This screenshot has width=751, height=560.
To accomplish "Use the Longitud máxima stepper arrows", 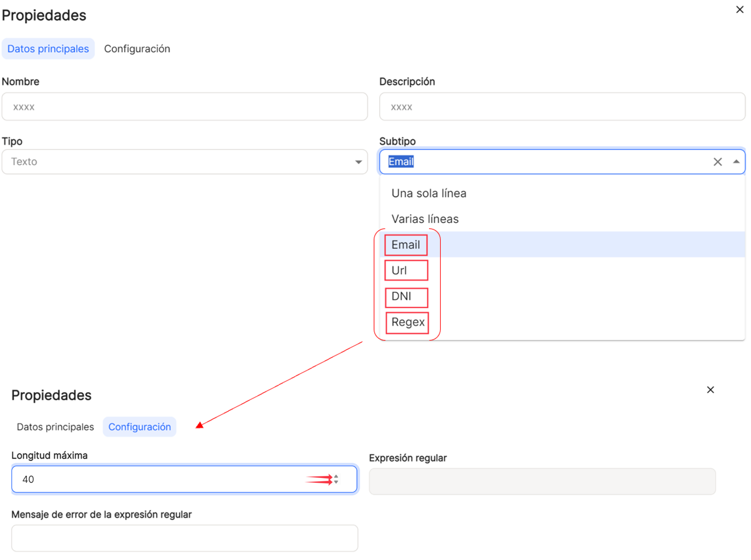I will 336,479.
